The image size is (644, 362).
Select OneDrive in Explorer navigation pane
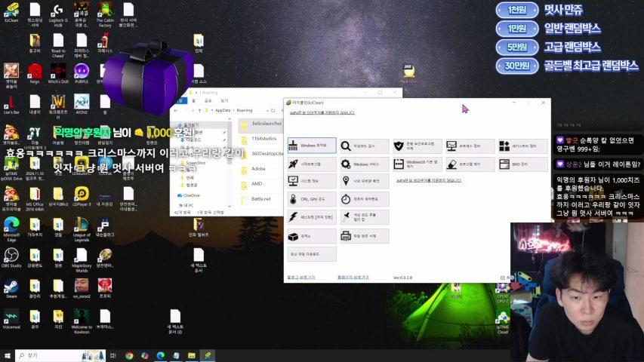190,195
